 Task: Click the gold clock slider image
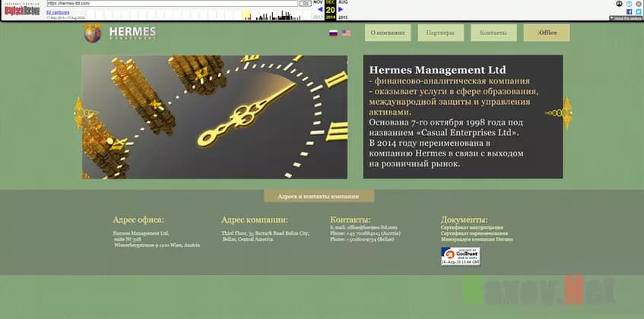click(x=214, y=117)
